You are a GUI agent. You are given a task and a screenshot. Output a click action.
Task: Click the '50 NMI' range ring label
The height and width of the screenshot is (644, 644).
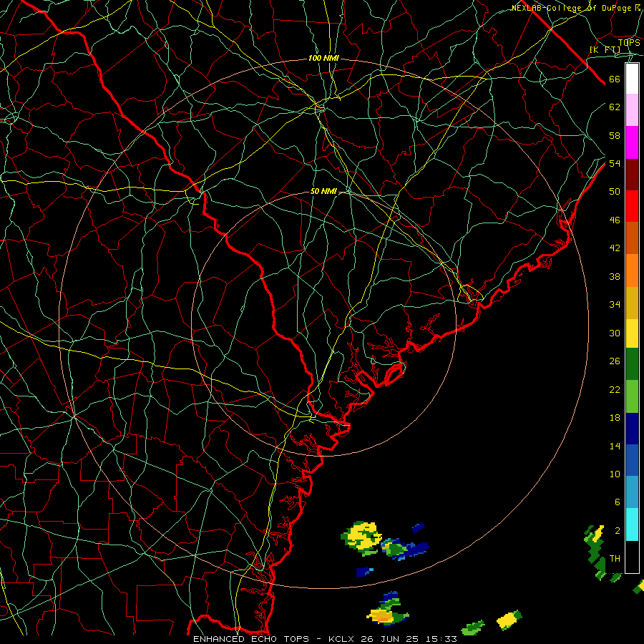323,191
